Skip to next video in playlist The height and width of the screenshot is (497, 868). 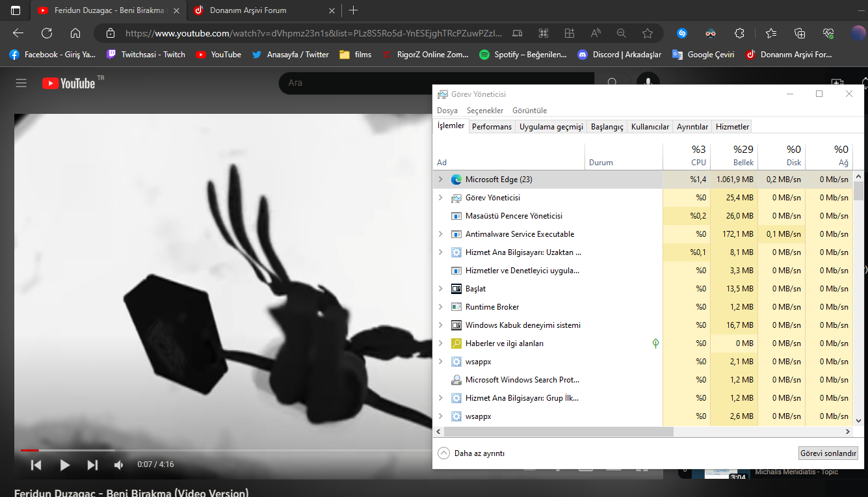[92, 464]
